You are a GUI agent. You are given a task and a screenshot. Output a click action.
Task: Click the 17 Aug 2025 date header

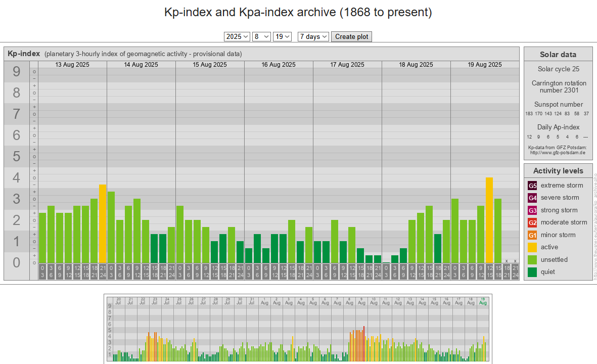pos(347,65)
